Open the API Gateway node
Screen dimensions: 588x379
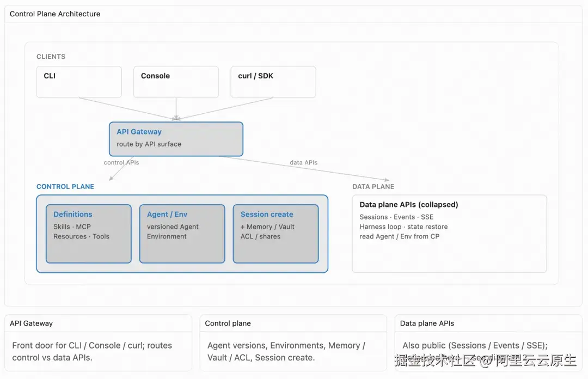click(176, 139)
